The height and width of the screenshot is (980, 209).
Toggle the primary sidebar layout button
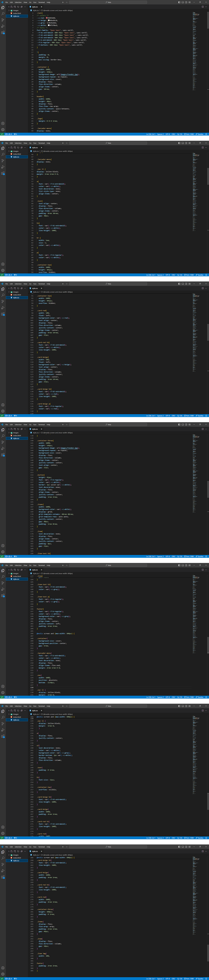[179, 2]
